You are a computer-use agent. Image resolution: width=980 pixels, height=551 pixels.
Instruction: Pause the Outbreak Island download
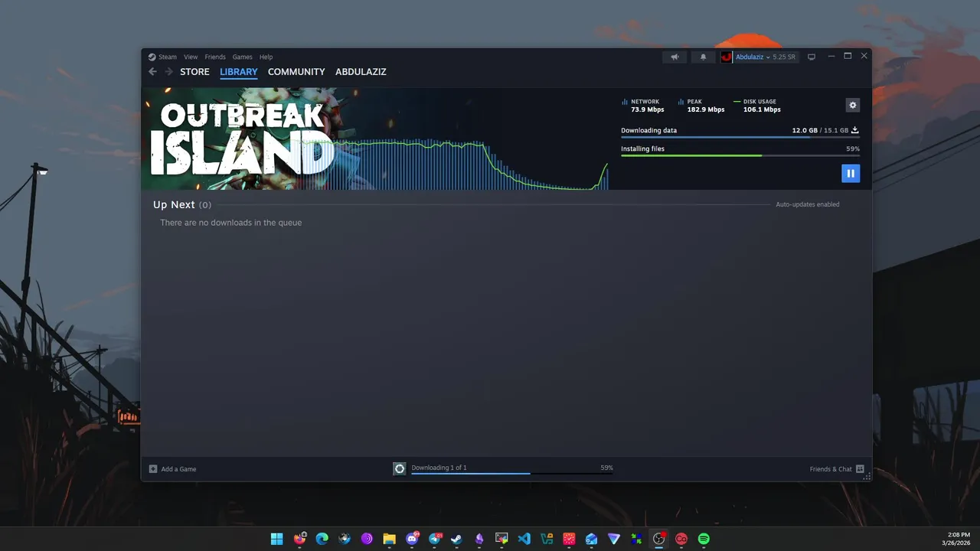[x=851, y=173]
